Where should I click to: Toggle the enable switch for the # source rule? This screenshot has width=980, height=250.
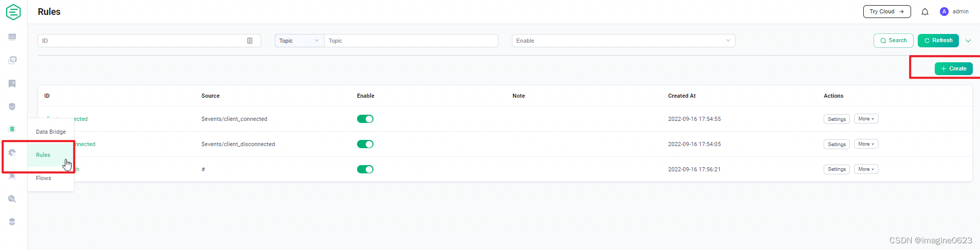(365, 169)
